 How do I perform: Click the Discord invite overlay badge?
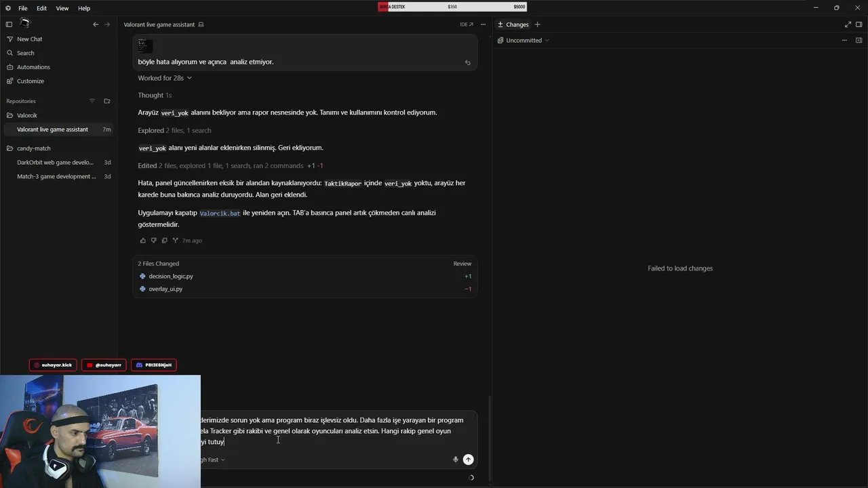(154, 365)
